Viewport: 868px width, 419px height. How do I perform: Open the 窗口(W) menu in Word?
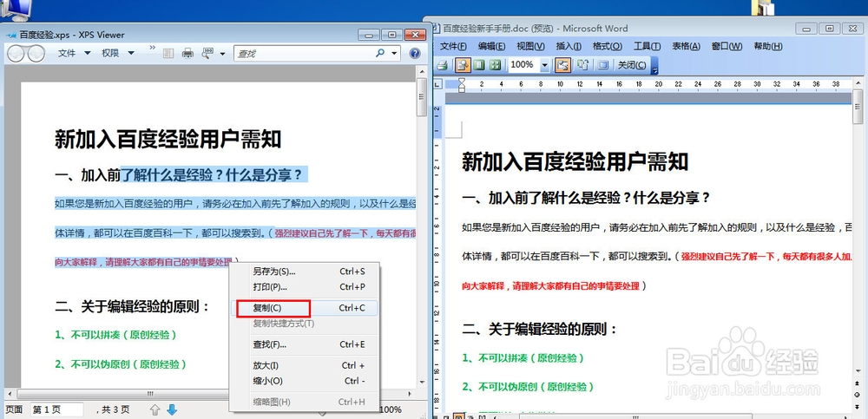tap(727, 46)
